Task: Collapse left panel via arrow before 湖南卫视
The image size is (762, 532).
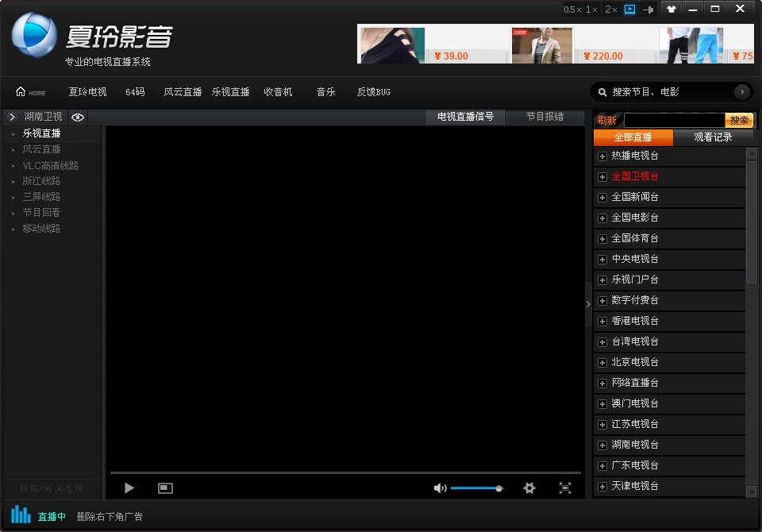Action: (13, 117)
